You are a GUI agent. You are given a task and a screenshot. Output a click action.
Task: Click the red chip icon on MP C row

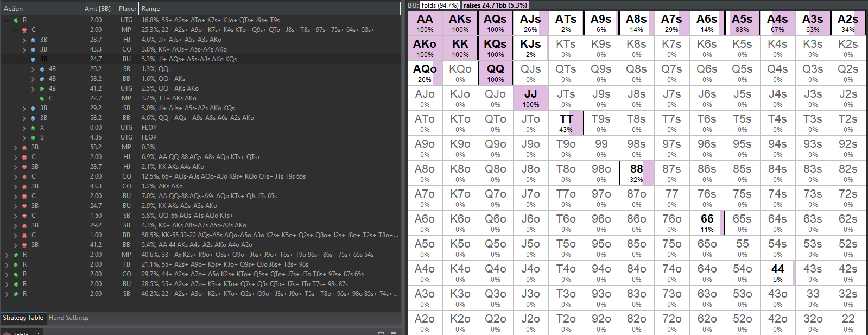click(x=24, y=30)
